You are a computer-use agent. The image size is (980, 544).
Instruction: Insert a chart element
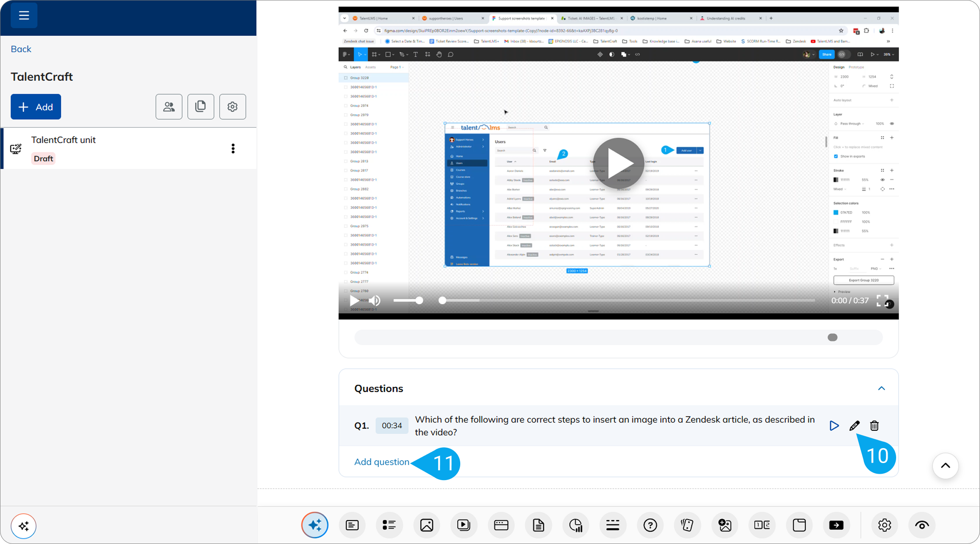[x=576, y=525]
